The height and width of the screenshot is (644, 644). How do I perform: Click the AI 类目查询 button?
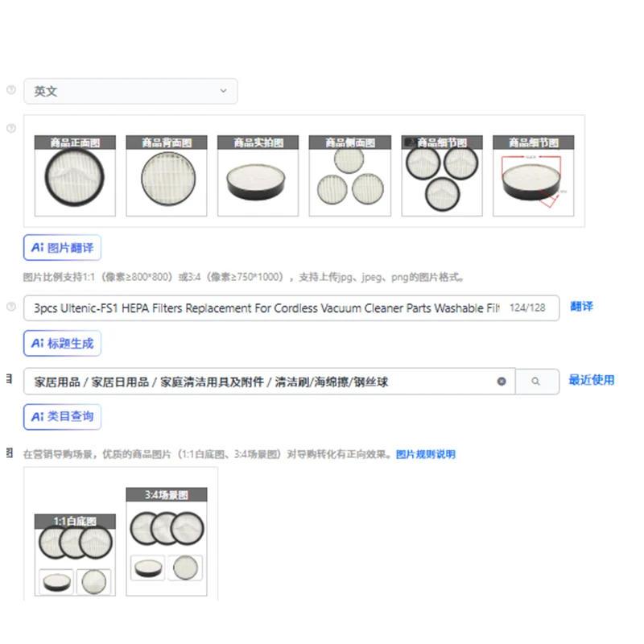click(63, 417)
